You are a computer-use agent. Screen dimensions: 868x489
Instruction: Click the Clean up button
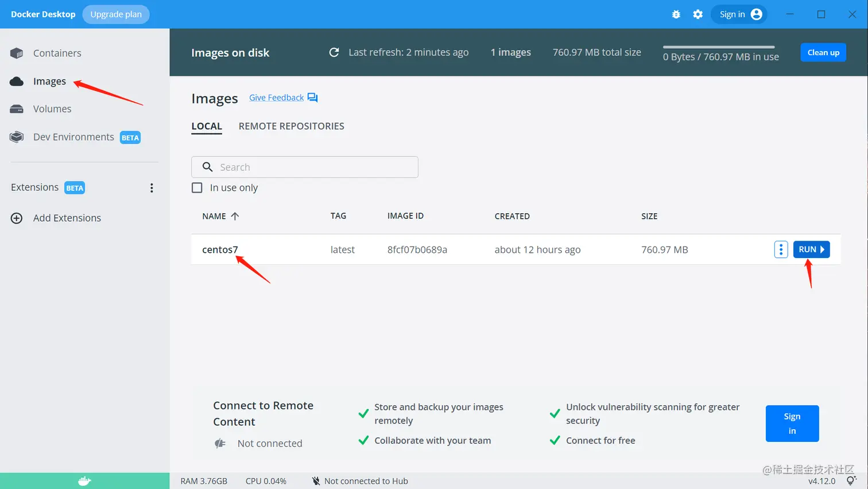(x=823, y=52)
